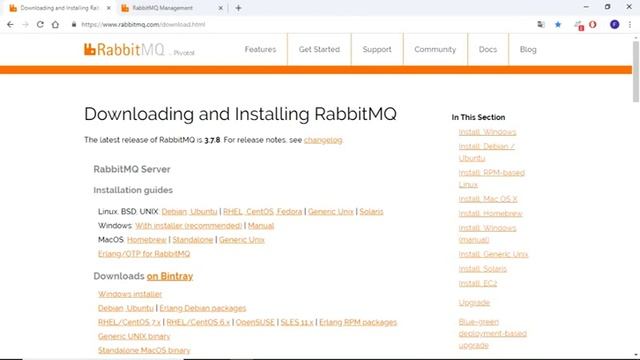Open the Debian, Ubuntu installation guide link
The width and height of the screenshot is (640, 360).
pyautogui.click(x=189, y=211)
